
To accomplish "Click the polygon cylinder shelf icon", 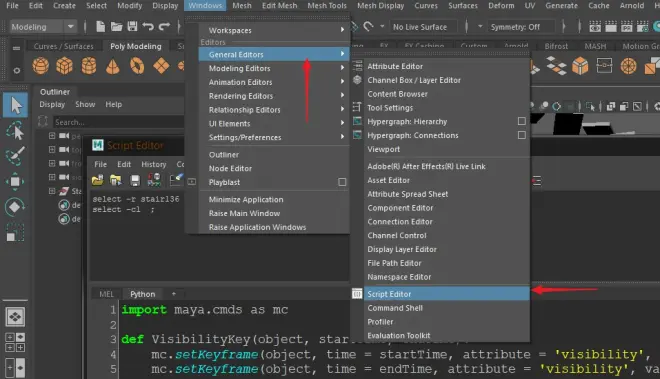I will pos(89,66).
